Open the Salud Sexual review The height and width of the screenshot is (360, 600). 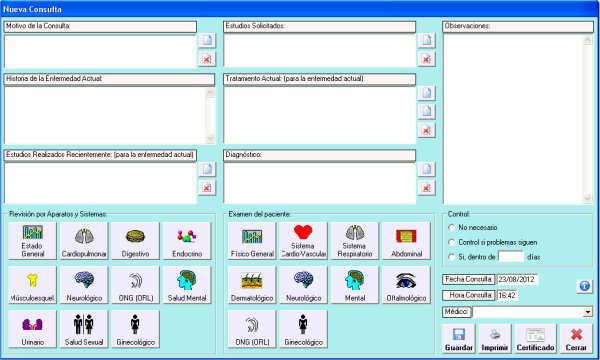84,329
